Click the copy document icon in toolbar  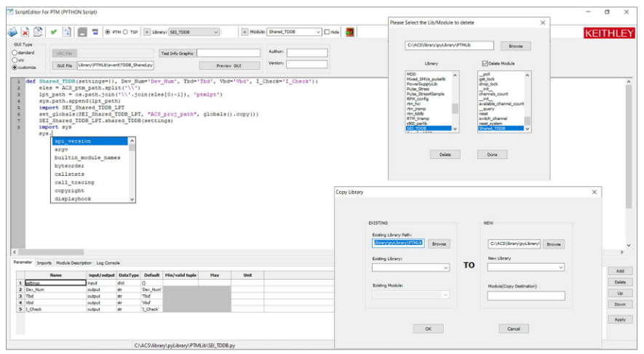pos(38,32)
